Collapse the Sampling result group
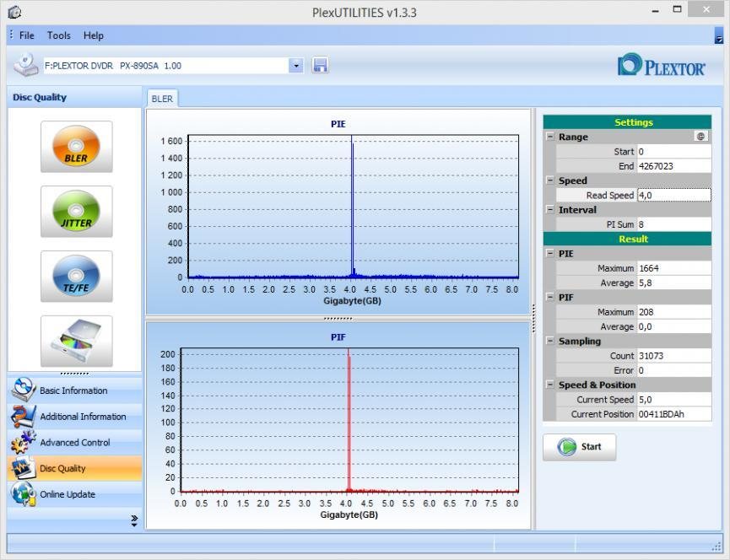730x560 pixels. (x=550, y=341)
